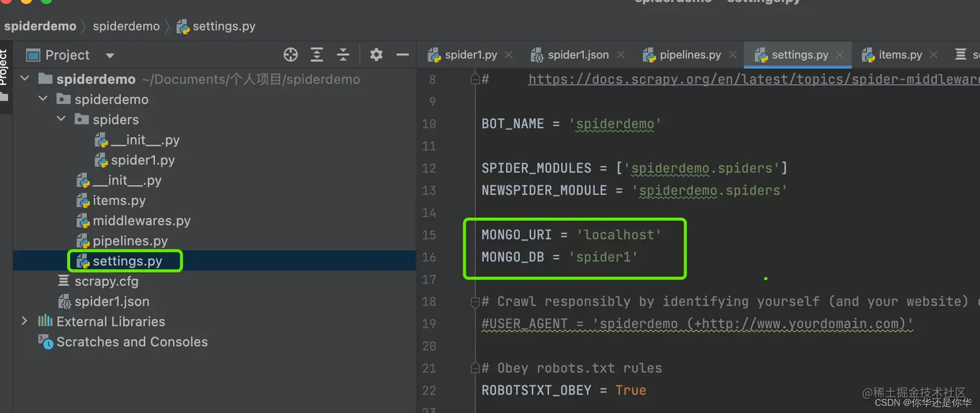Click line number 22 in the gutter
The width and height of the screenshot is (980, 413).
[x=429, y=390]
